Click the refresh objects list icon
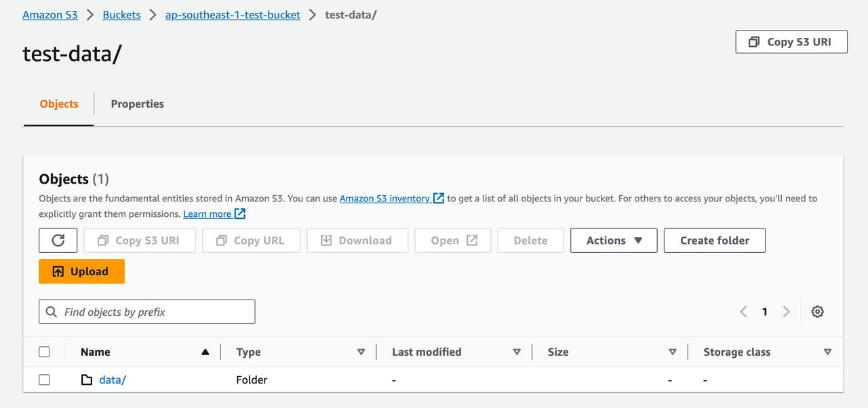Viewport: 868px width, 408px height. (58, 240)
